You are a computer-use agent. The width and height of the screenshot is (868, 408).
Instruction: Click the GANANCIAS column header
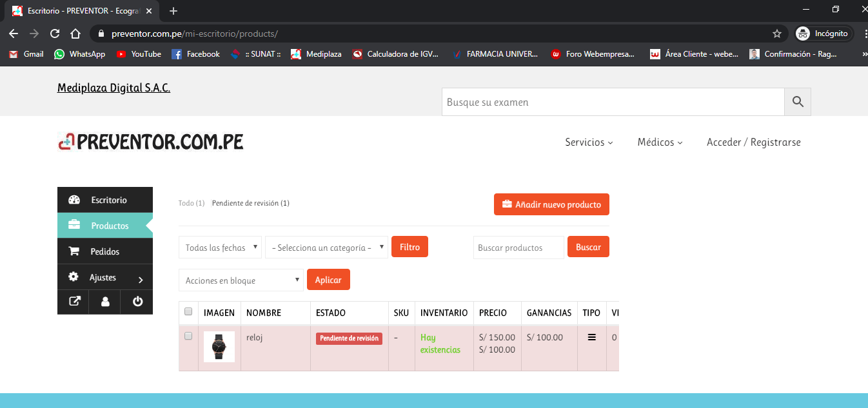tap(549, 313)
